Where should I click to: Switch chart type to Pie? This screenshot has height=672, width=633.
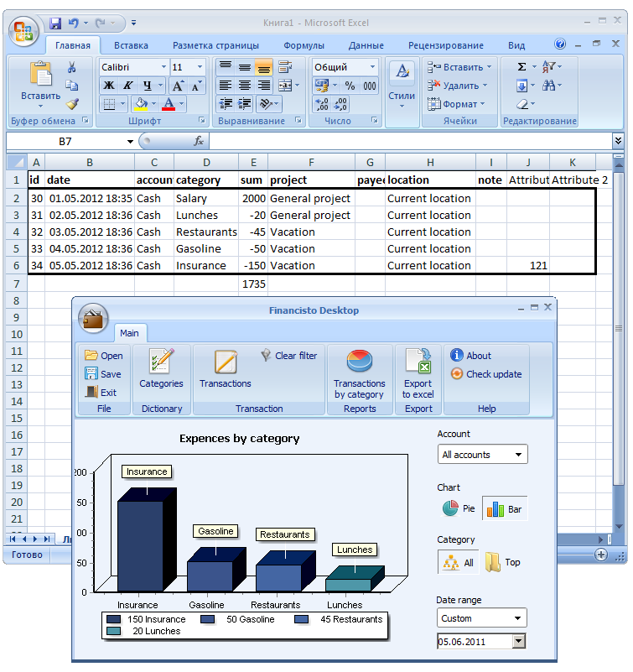click(459, 508)
